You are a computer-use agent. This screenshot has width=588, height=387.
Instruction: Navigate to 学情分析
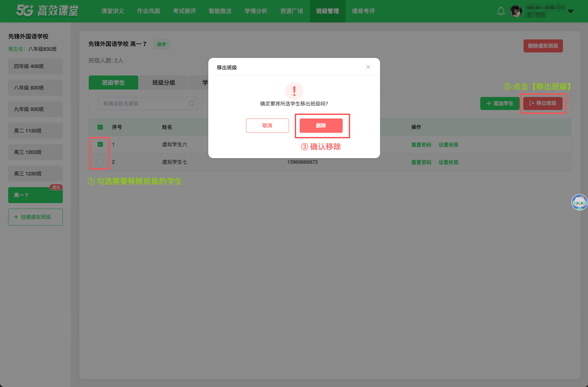256,11
